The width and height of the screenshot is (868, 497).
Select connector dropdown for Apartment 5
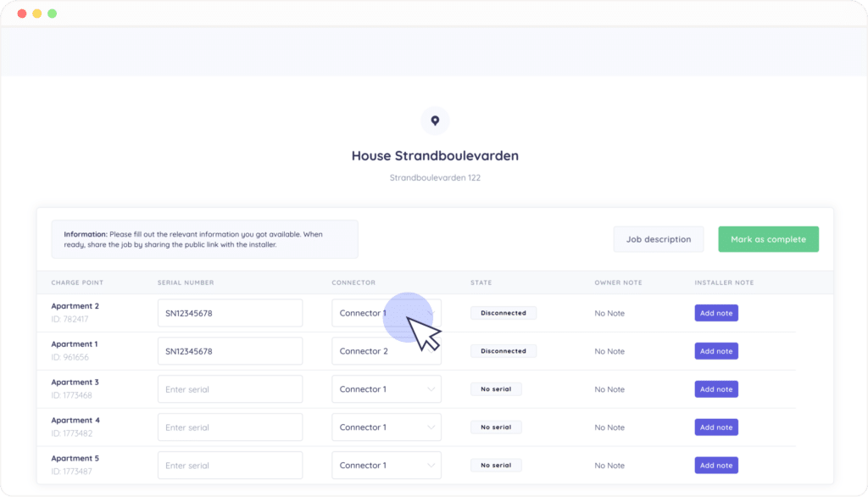click(x=386, y=466)
